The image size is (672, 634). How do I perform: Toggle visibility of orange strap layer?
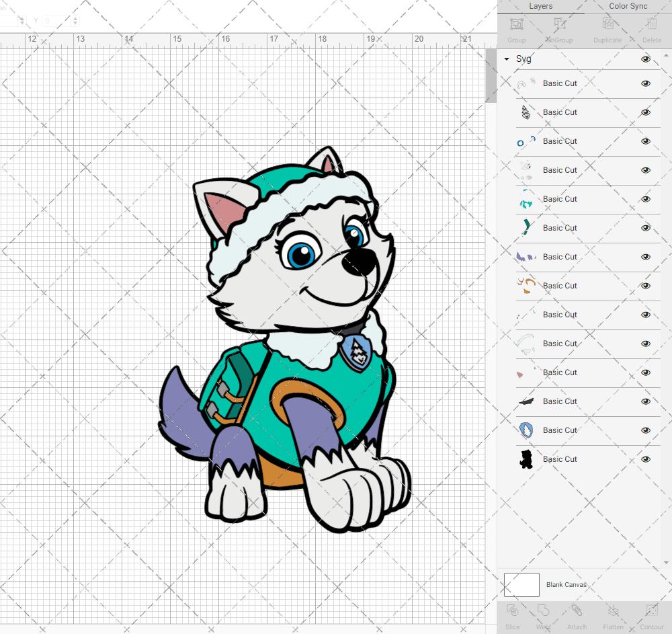tap(645, 286)
